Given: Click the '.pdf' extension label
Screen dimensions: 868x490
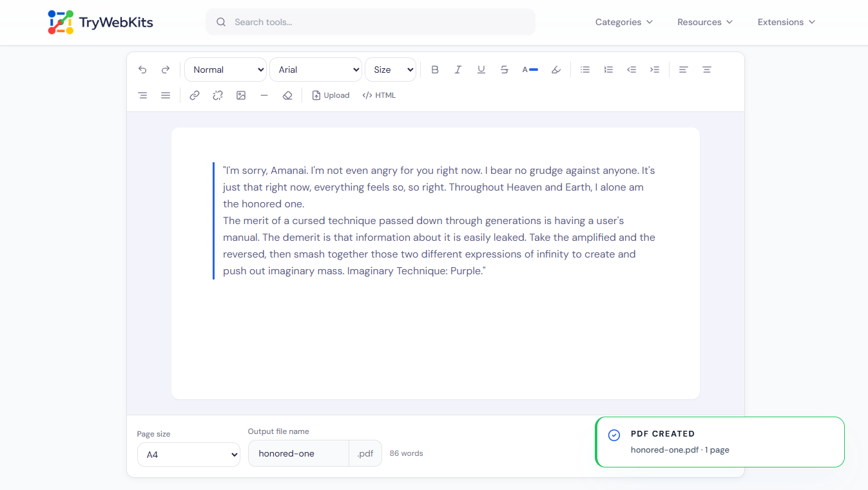Looking at the screenshot, I should (365, 453).
